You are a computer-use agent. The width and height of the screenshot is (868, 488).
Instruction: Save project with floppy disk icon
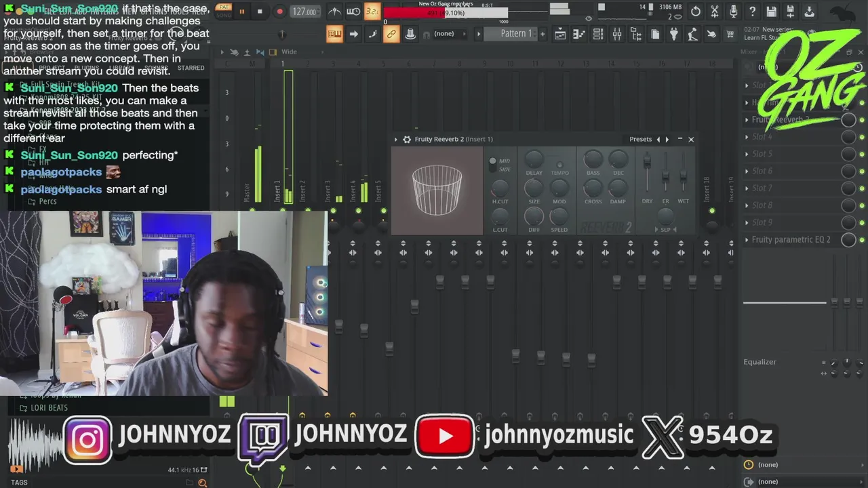coord(772,12)
